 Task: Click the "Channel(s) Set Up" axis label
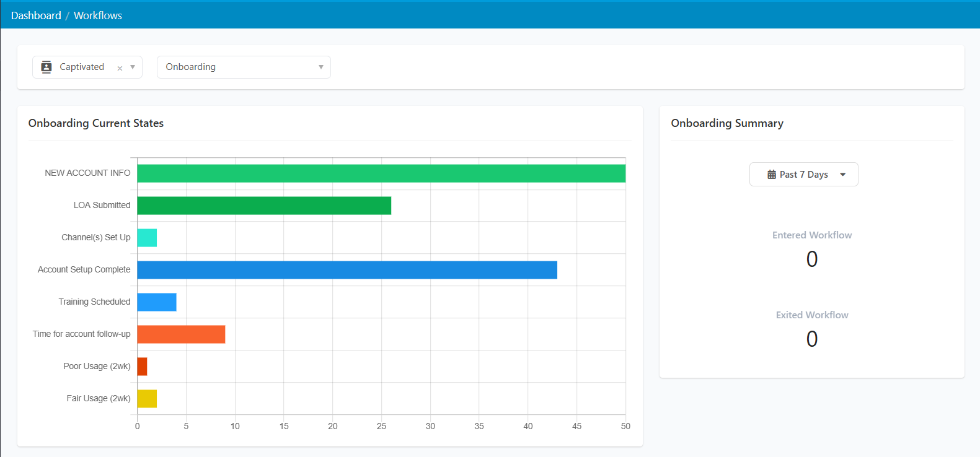click(x=96, y=237)
